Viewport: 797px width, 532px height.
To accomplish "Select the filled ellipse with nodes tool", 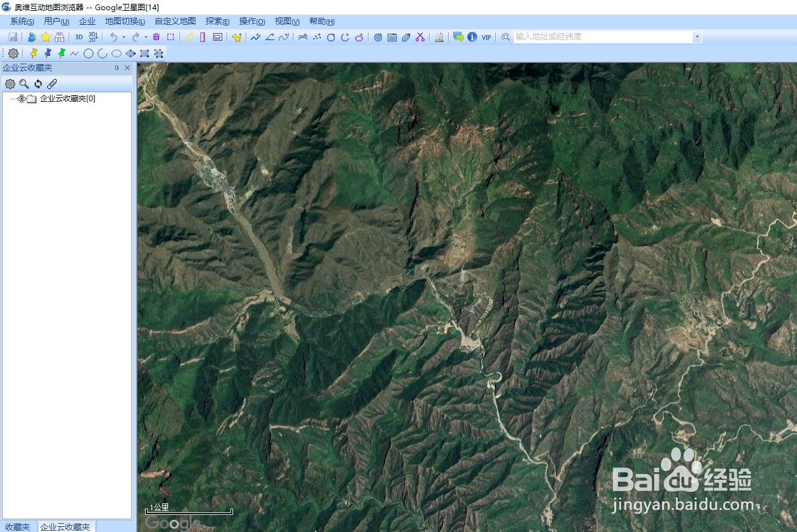I will tap(130, 53).
